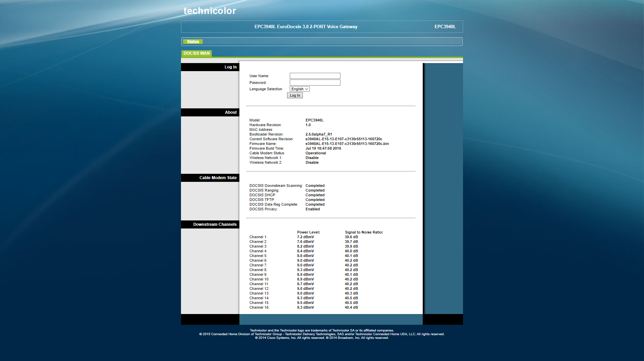
Task: Click the firmware name ending in .bin
Action: pyautogui.click(x=347, y=144)
